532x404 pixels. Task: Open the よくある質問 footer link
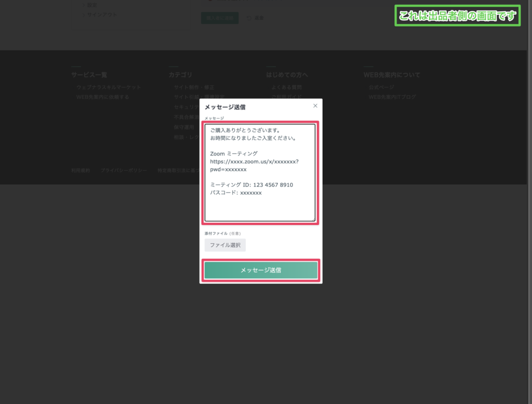coord(286,87)
